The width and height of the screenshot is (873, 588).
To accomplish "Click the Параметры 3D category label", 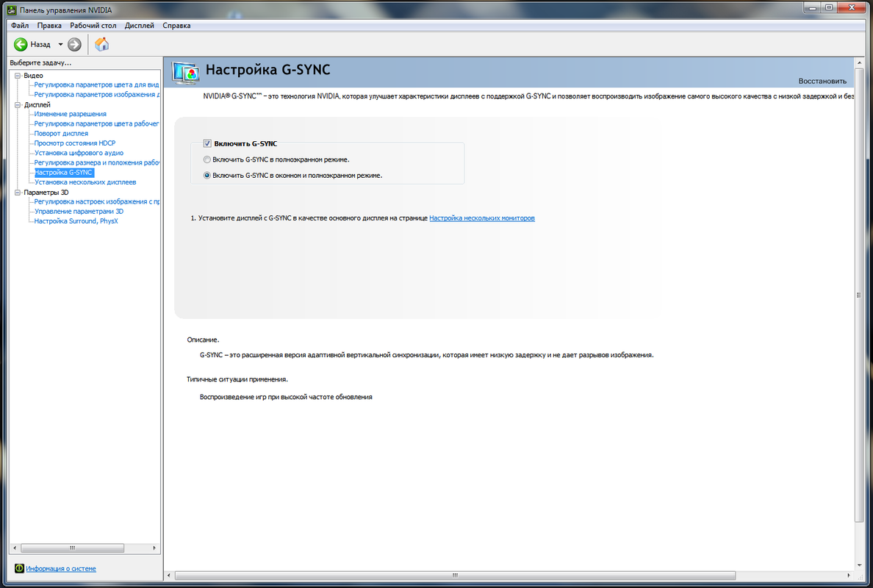I will 46,193.
